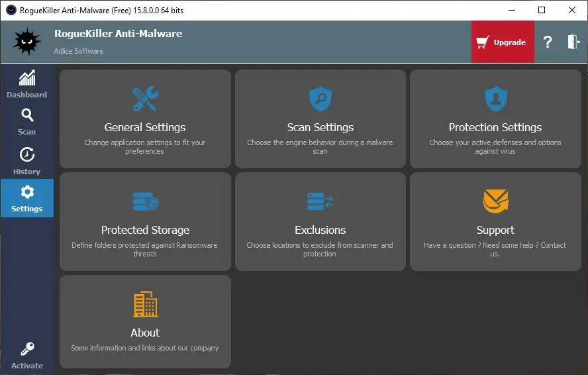Image resolution: width=588 pixels, height=375 pixels.
Task: Open the Dashboard chart icon in sidebar
Action: pos(27,78)
